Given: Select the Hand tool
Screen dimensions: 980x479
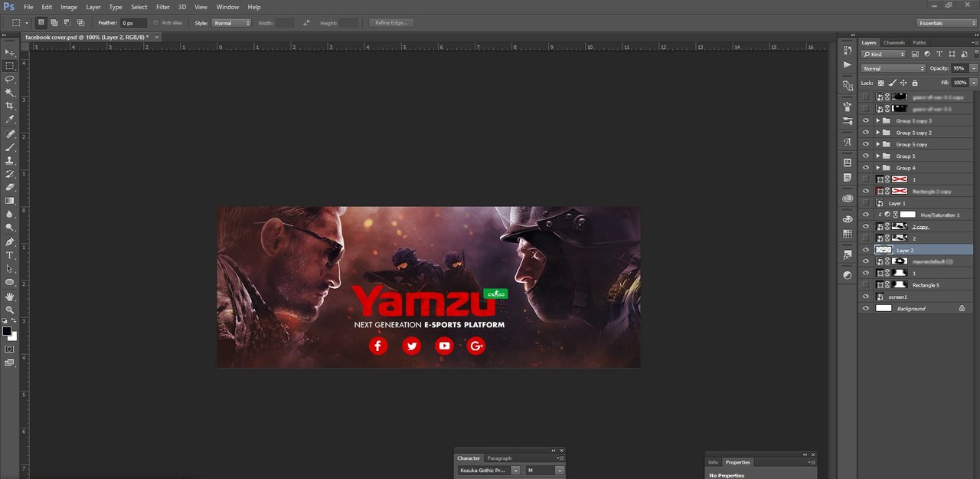Looking at the screenshot, I should click(x=10, y=296).
